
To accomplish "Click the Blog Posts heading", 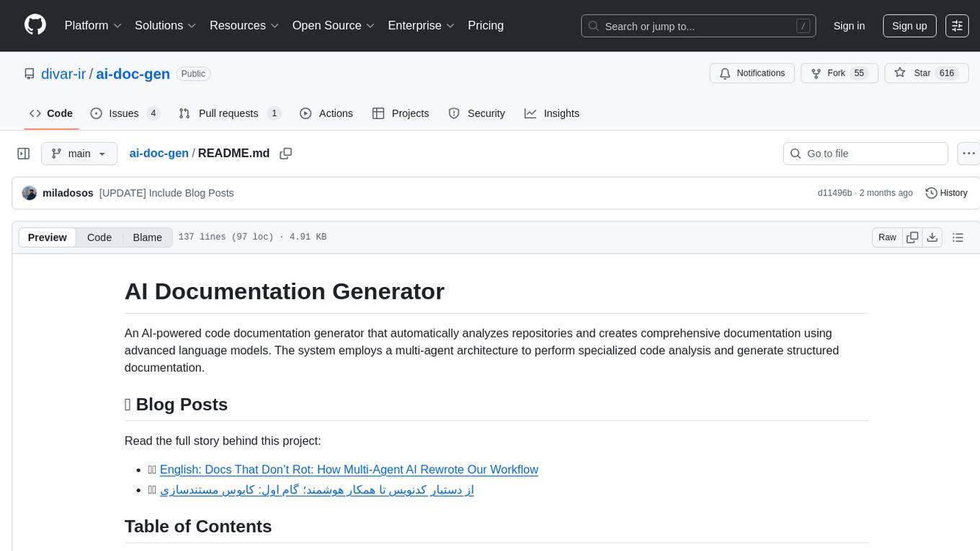I will (177, 405).
